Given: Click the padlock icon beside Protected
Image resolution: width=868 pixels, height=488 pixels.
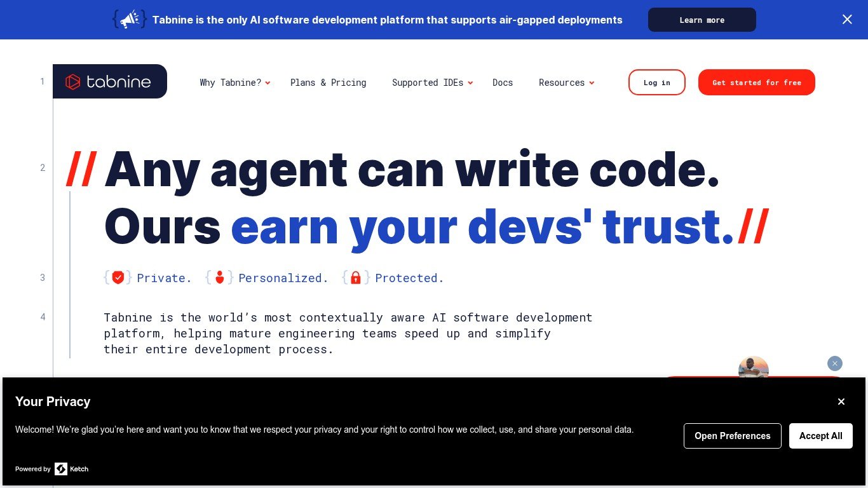Looking at the screenshot, I should 356,278.
